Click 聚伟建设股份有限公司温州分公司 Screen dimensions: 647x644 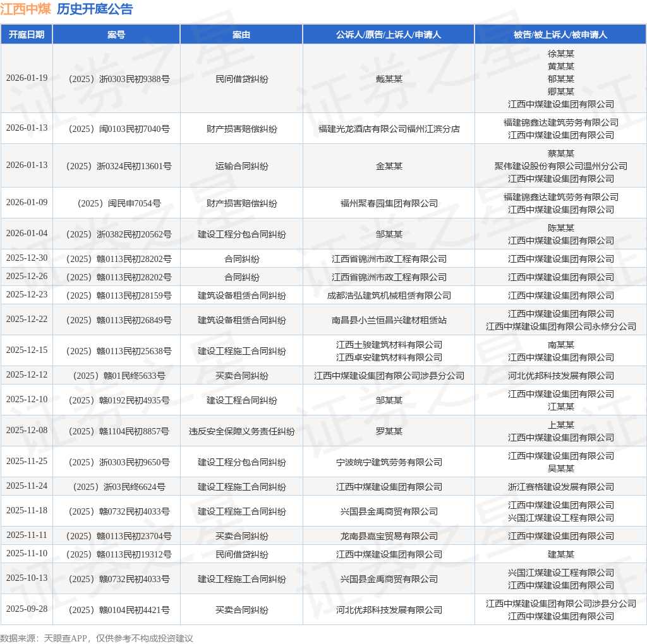coord(561,166)
